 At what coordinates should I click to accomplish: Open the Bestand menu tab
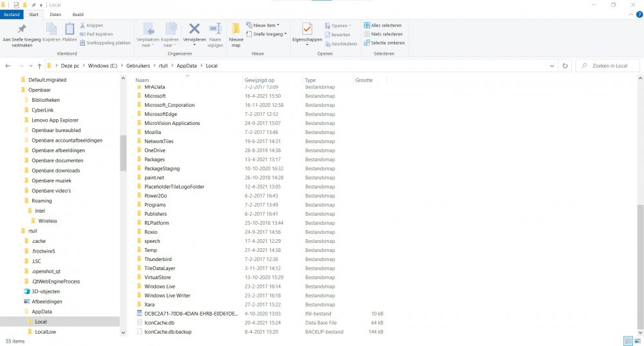pyautogui.click(x=12, y=14)
